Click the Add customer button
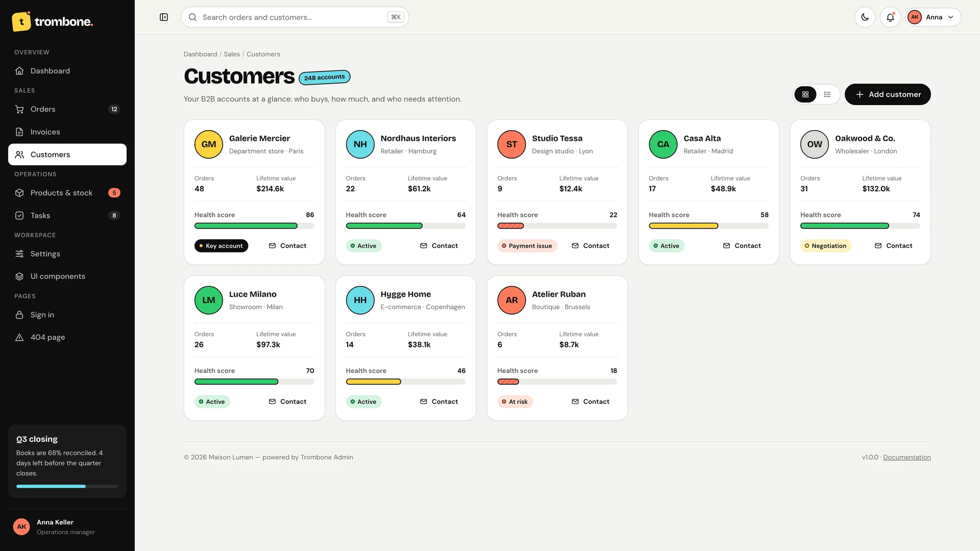 click(888, 94)
